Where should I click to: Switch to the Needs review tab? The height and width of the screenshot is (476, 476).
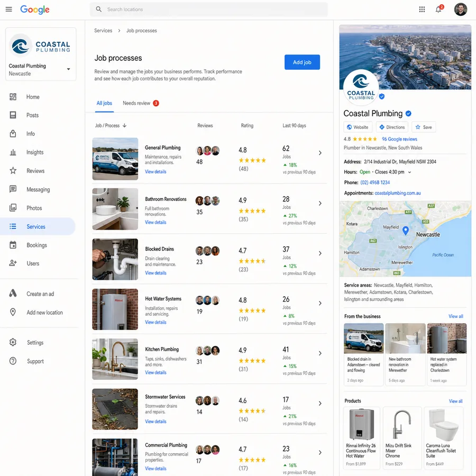141,103
